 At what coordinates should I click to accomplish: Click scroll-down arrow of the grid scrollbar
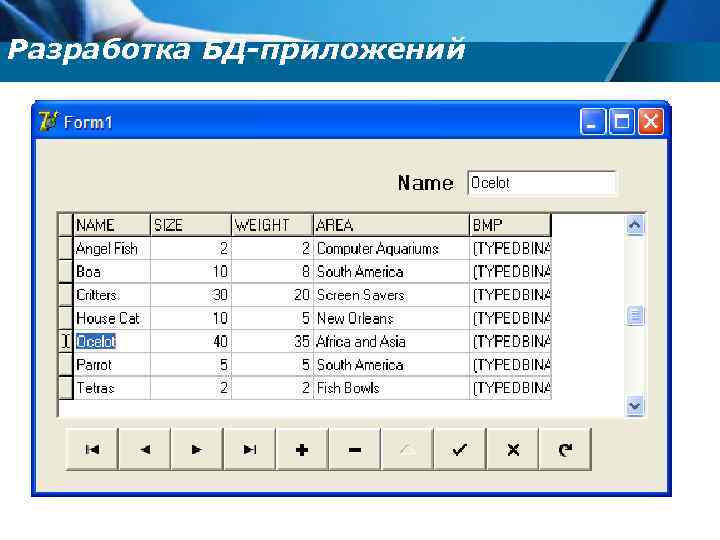coord(635,406)
